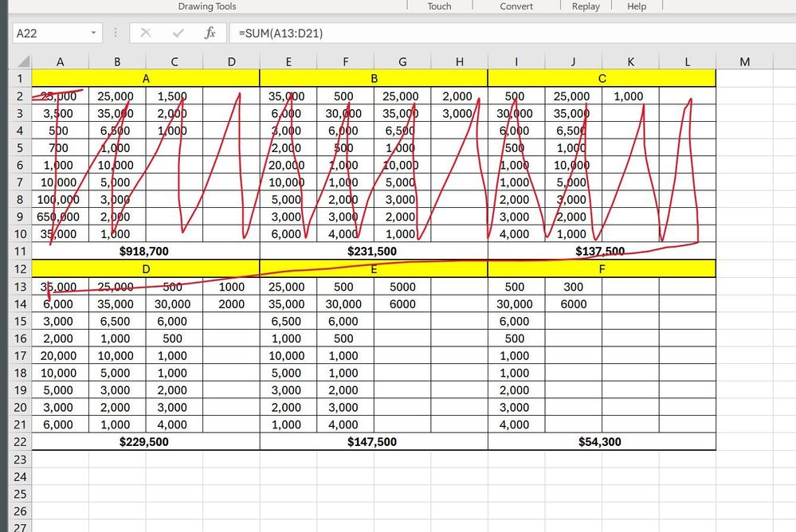Click the Cancel (X) icon in formula bar
Screen dimensions: 796x532
tap(146, 33)
